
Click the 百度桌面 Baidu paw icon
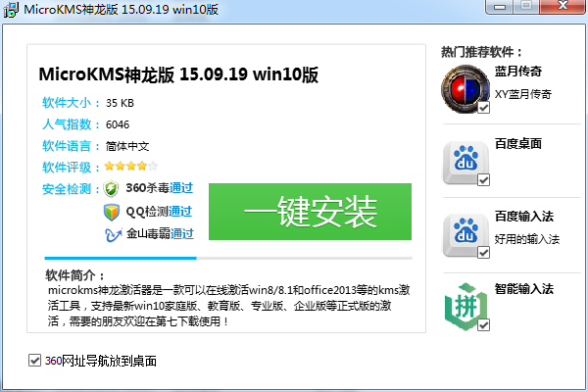point(465,162)
